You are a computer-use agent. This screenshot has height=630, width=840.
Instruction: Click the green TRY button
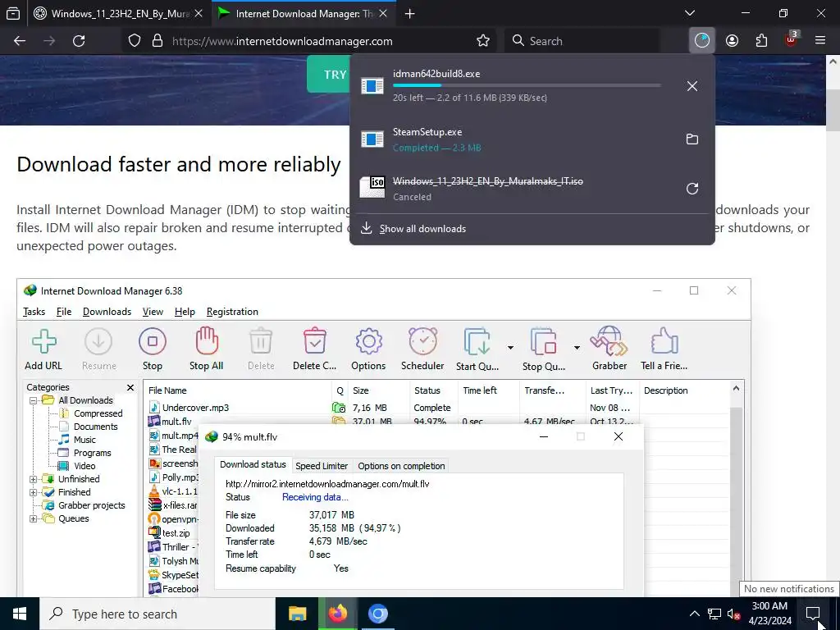coord(328,74)
